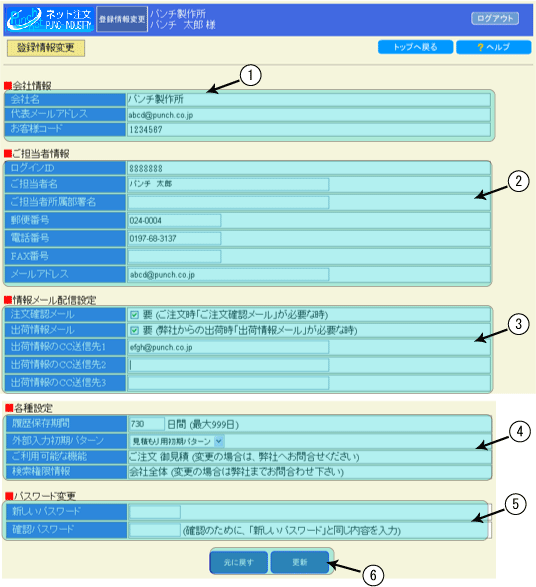
Task: Toggle the 出荷情報メール checkbox
Action: [x=134, y=331]
